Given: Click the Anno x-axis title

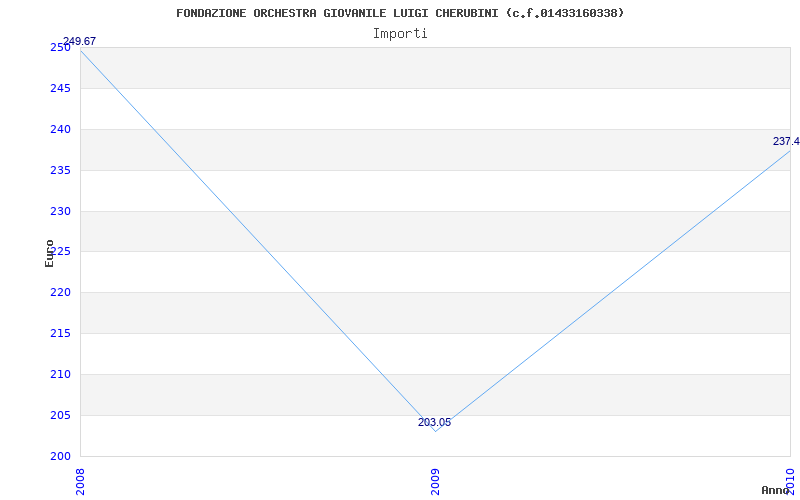Looking at the screenshot, I should pyautogui.click(x=776, y=490).
